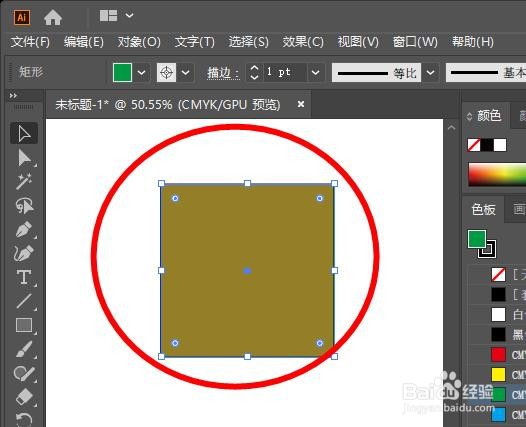Click the top-middle bounding box handle
This screenshot has height=427, width=526.
[x=248, y=183]
